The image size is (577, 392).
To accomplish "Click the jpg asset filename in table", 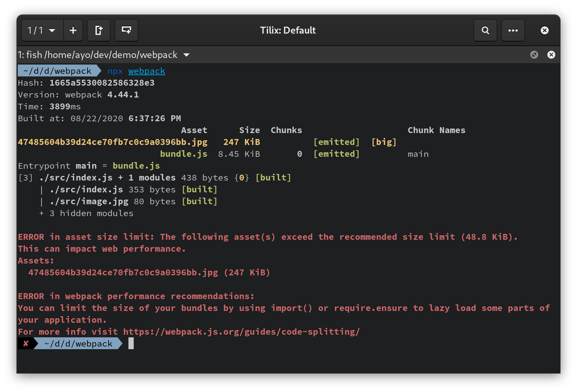I will coord(113,142).
